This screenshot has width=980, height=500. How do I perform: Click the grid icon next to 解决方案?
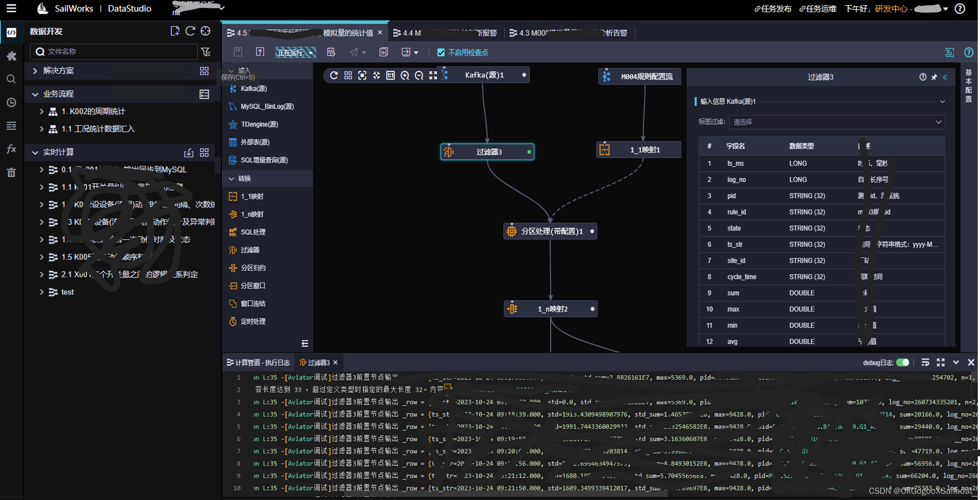click(204, 71)
